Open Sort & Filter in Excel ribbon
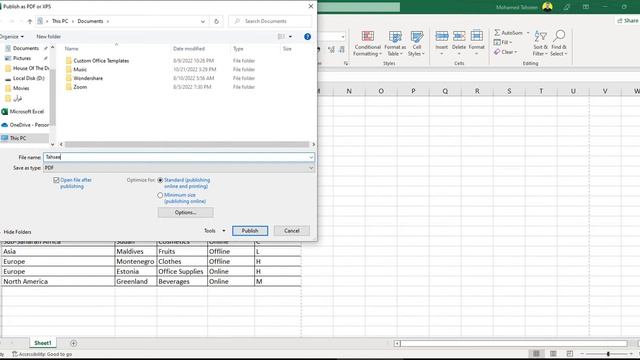640x360 pixels. [x=540, y=43]
